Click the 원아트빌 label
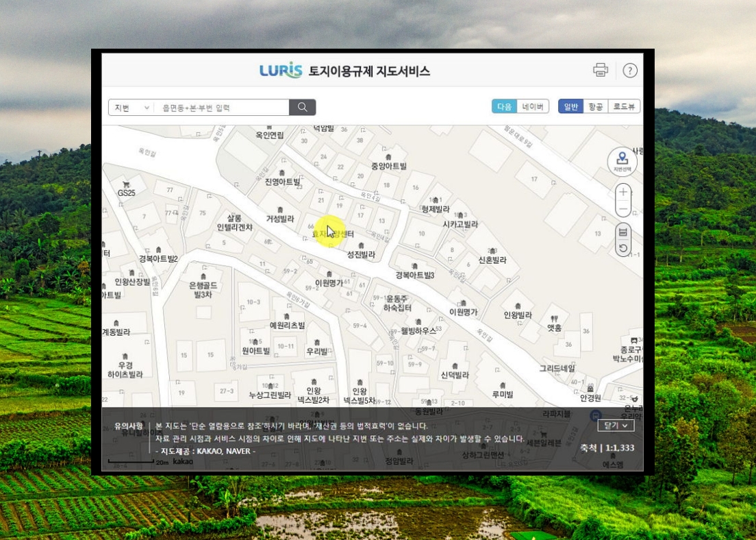Viewport: 756px width, 540px height. [x=256, y=351]
